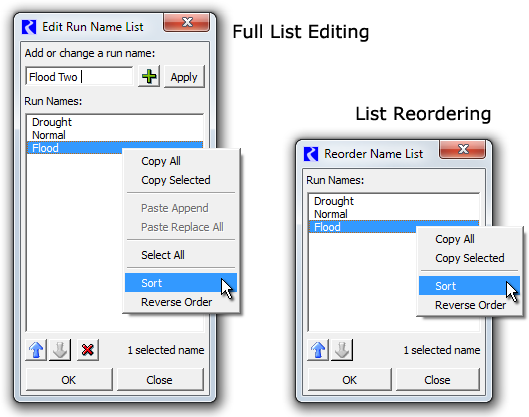Screen dimensions: 529x417
Task: Click the green plus add-name icon
Action: tap(149, 77)
